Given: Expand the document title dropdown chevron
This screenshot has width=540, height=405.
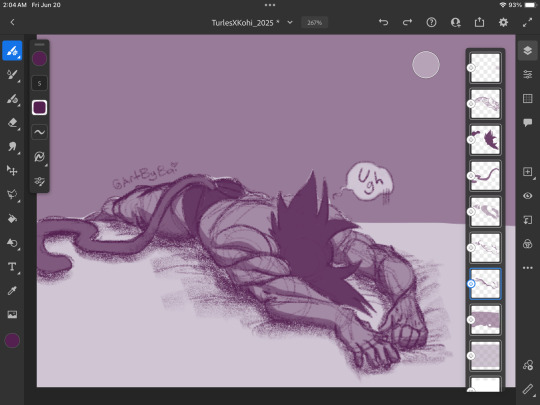Looking at the screenshot, I should (x=290, y=22).
